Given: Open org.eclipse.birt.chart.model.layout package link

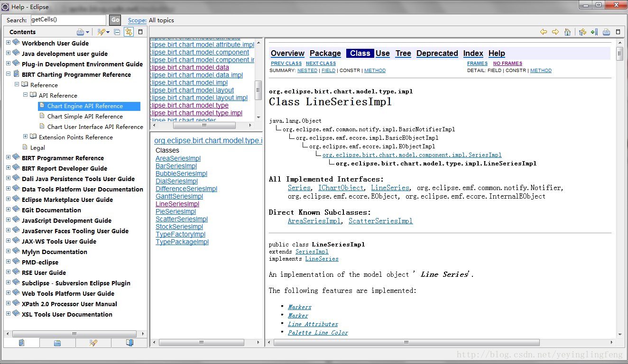Looking at the screenshot, I should 192,90.
